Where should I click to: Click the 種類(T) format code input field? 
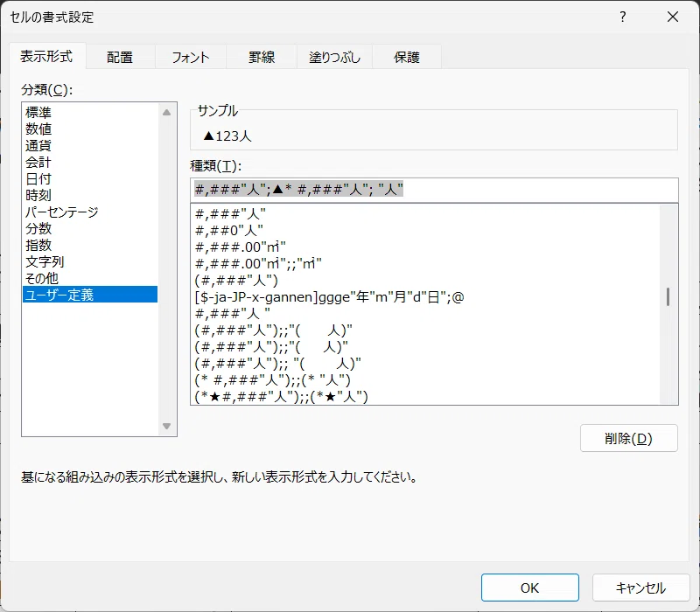434,190
